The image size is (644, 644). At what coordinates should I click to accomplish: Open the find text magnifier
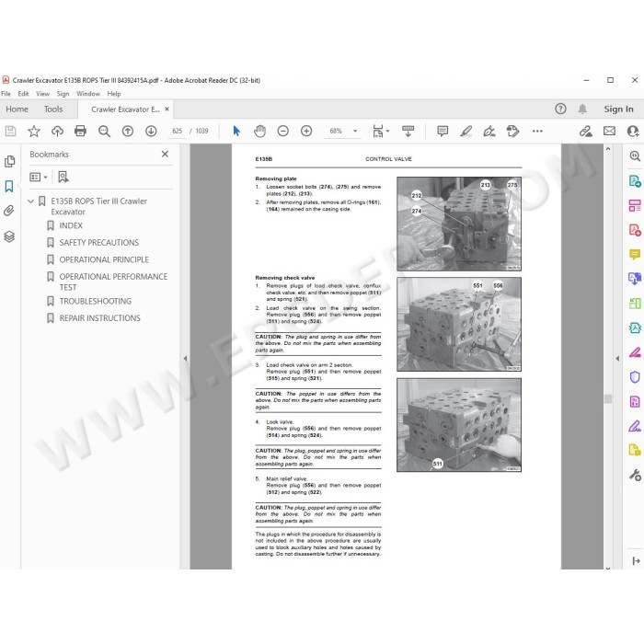click(104, 131)
